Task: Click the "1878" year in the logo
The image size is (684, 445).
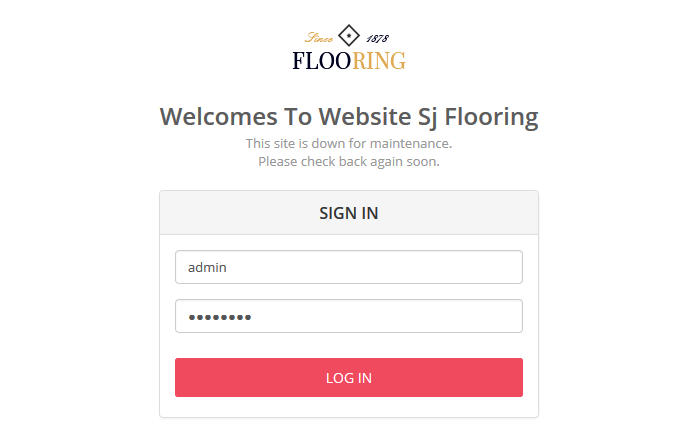Action: pos(377,39)
